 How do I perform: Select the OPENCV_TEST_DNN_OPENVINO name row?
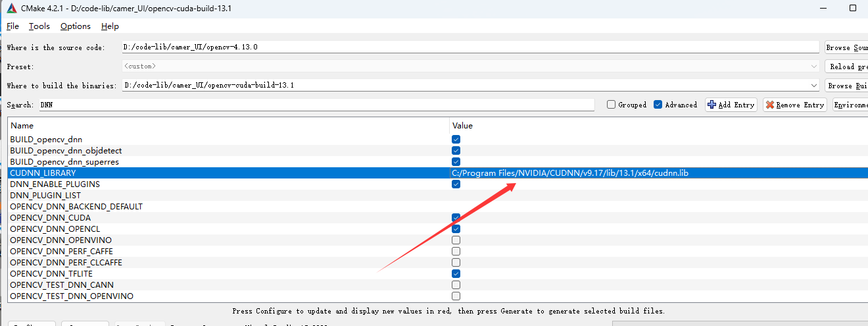(x=228, y=296)
